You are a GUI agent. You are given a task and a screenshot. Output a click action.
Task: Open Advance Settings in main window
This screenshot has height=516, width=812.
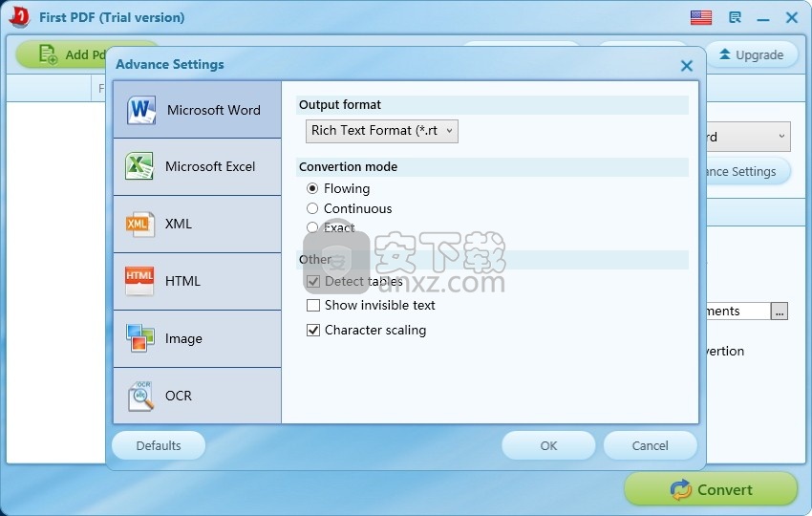[x=748, y=171]
